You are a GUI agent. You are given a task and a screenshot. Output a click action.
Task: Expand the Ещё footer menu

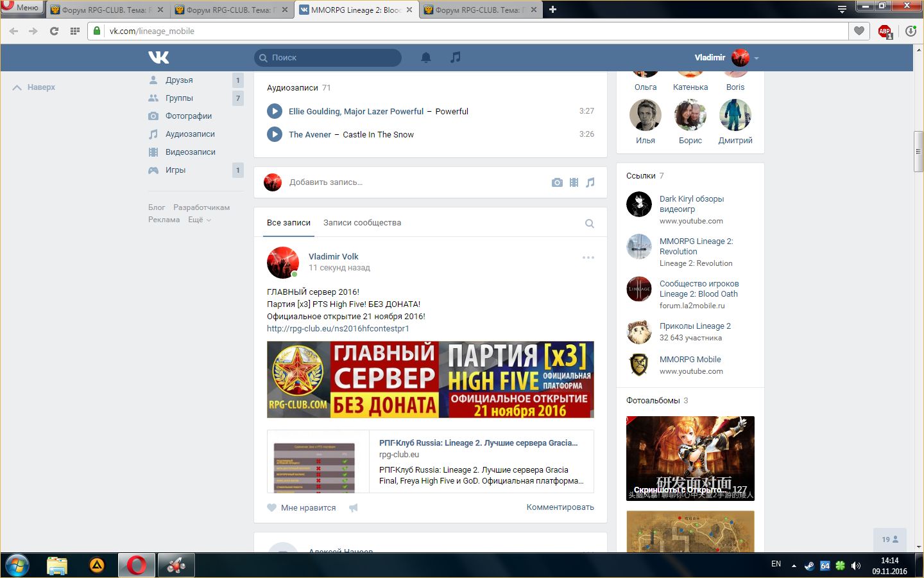(x=199, y=220)
